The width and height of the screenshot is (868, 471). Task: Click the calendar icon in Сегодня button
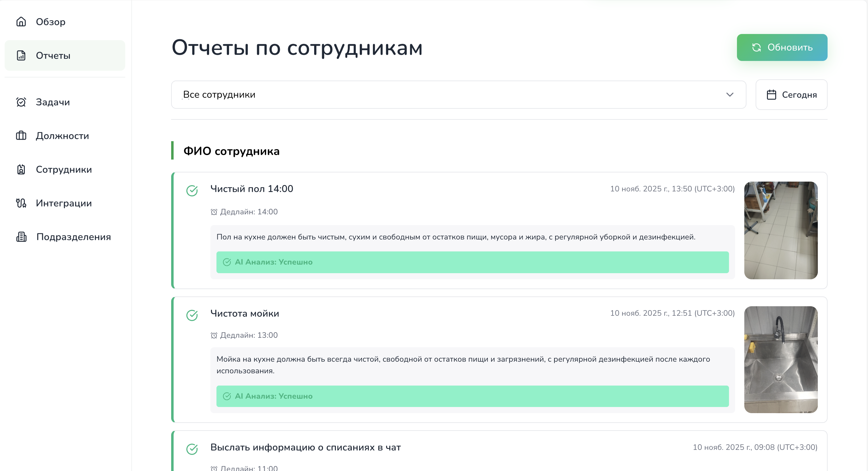pyautogui.click(x=771, y=95)
